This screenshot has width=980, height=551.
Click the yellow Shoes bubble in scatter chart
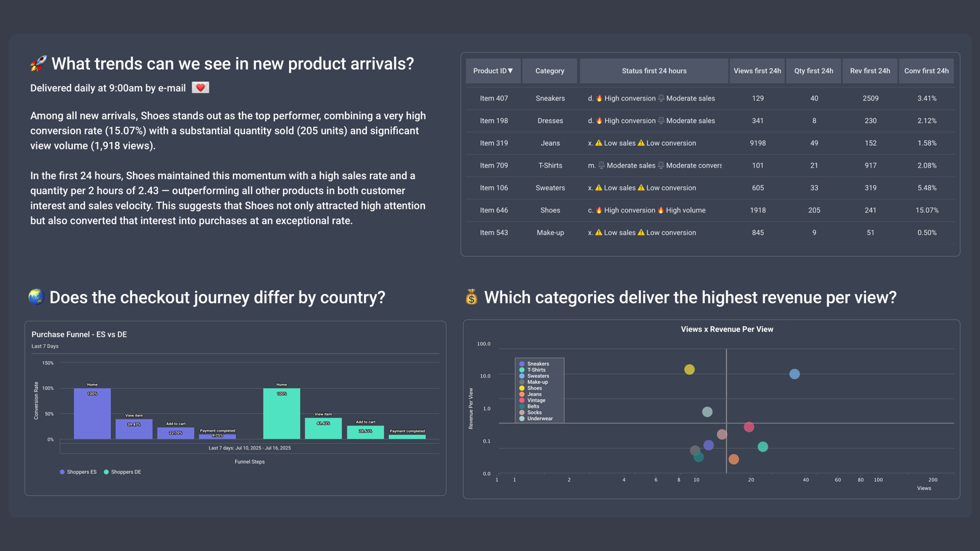(x=690, y=369)
